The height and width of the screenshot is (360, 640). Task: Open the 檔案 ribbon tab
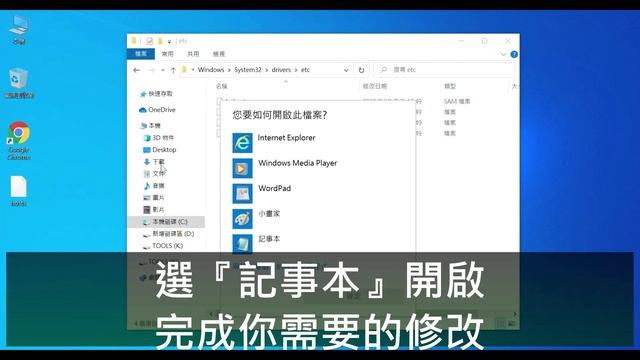pyautogui.click(x=141, y=54)
